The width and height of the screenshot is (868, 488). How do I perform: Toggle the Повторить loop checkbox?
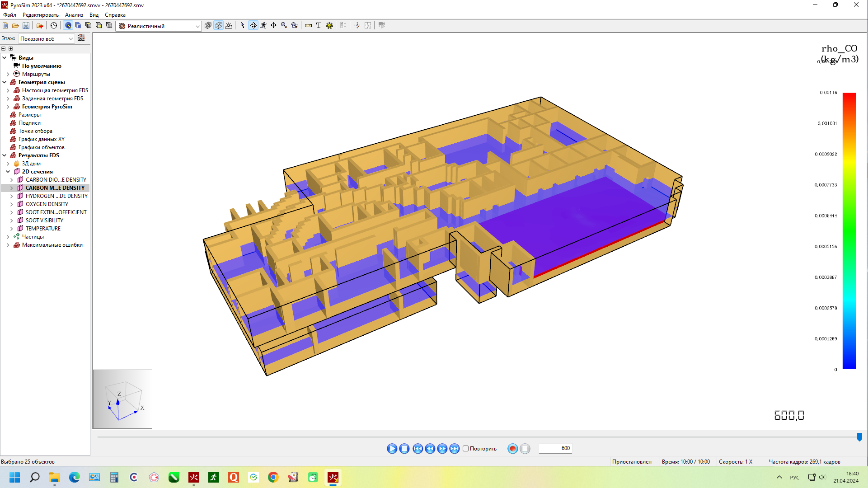coord(465,449)
